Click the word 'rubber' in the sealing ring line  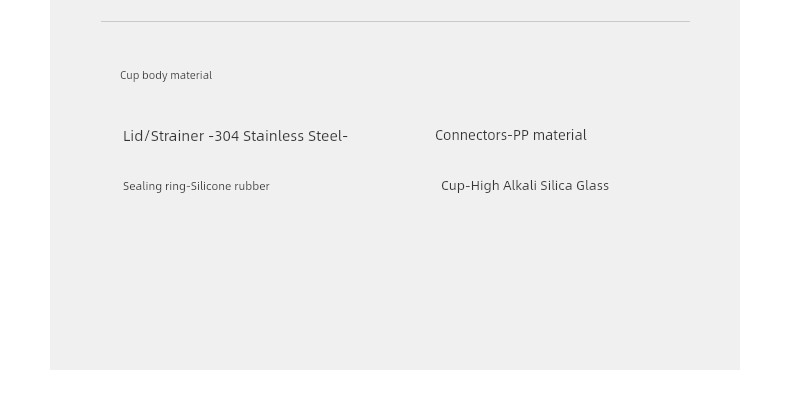251,186
